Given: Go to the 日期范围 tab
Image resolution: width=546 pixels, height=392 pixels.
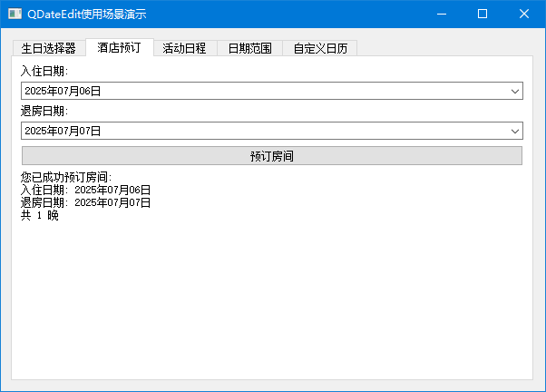Looking at the screenshot, I should coord(250,48).
